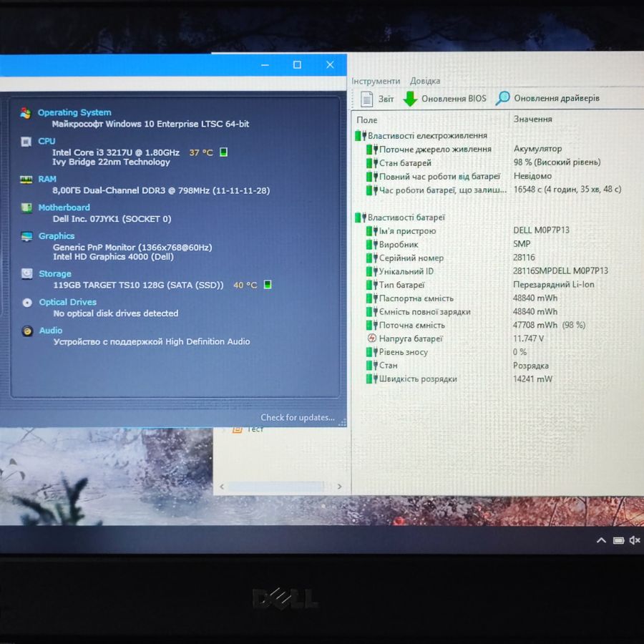Viewport: 644px width, 644px height.
Task: Click the Storage hard drive icon
Action: [x=27, y=274]
